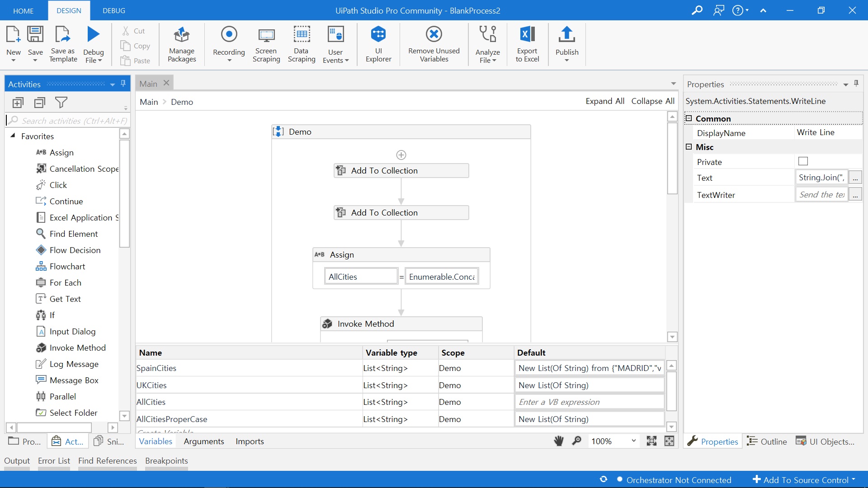Open Manage Packages

[x=182, y=44]
